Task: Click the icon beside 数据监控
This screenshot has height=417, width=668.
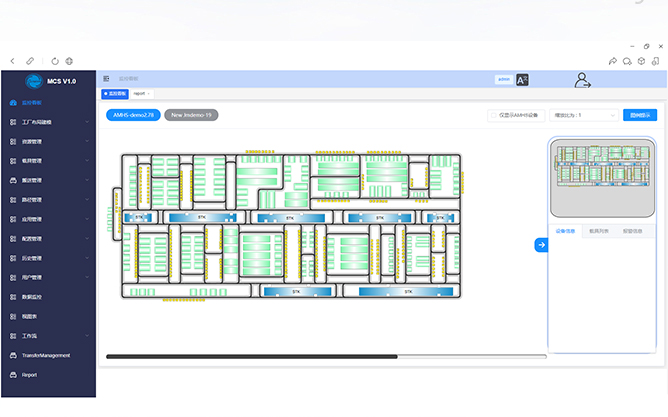Action: [x=13, y=297]
